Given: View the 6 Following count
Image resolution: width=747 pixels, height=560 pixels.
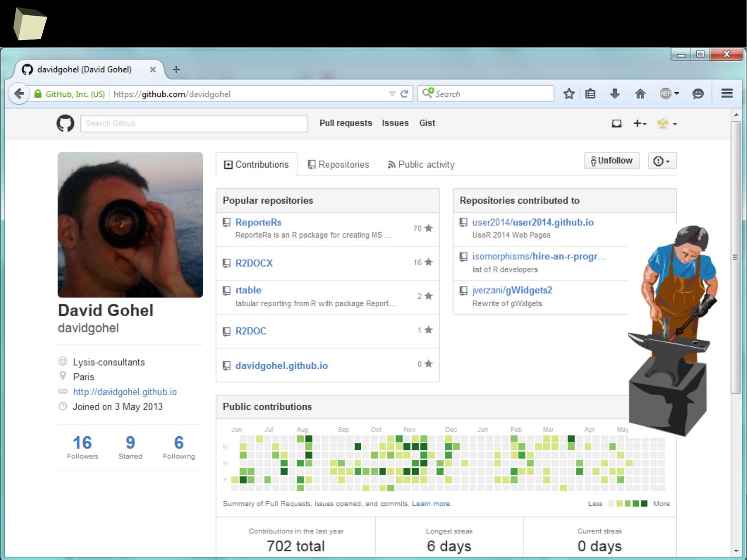Looking at the screenshot, I should click(179, 447).
